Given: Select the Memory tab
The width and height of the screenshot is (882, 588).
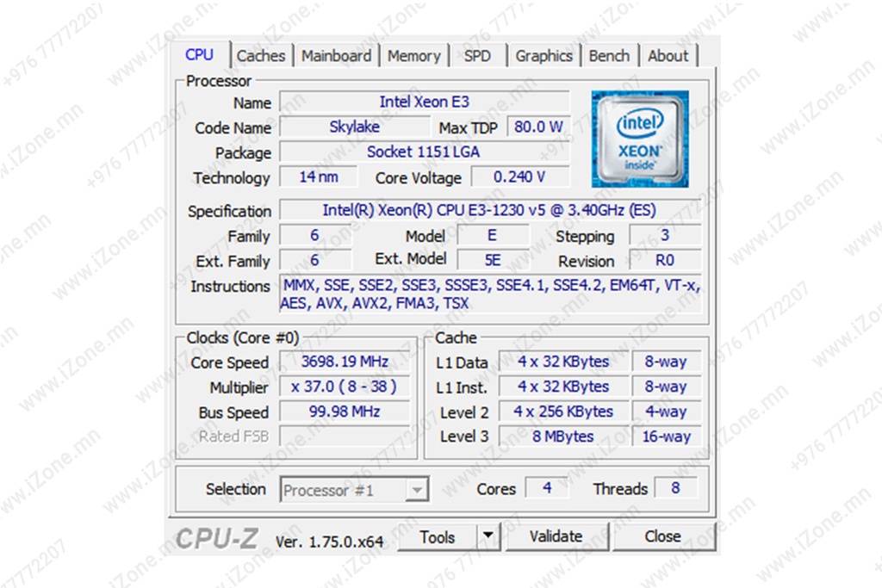Looking at the screenshot, I should 414,56.
